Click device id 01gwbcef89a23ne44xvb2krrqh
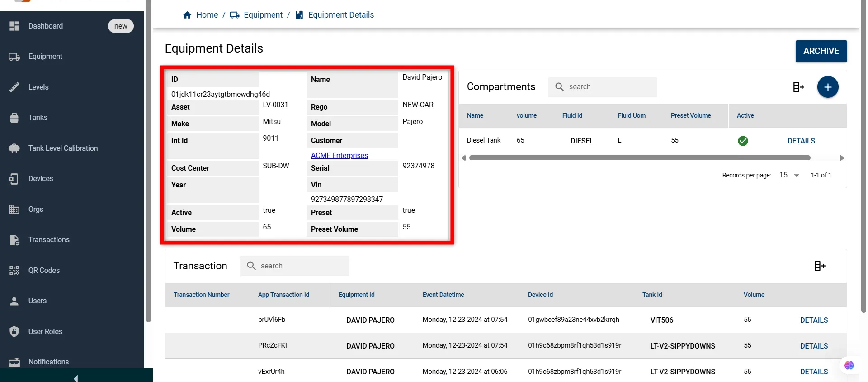Screen dimensions: 868x382 tap(574, 320)
